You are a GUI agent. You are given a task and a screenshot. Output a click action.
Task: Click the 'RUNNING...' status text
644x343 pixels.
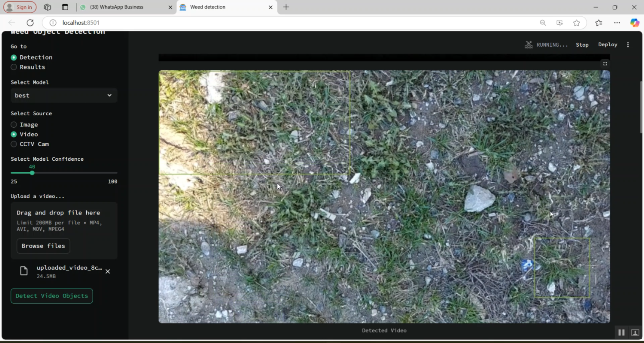(x=552, y=45)
